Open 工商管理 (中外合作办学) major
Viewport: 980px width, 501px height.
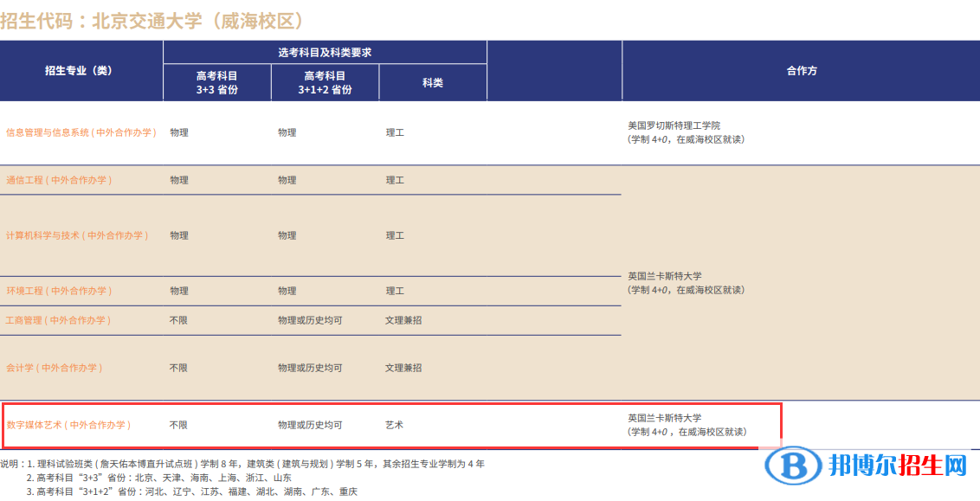58,320
